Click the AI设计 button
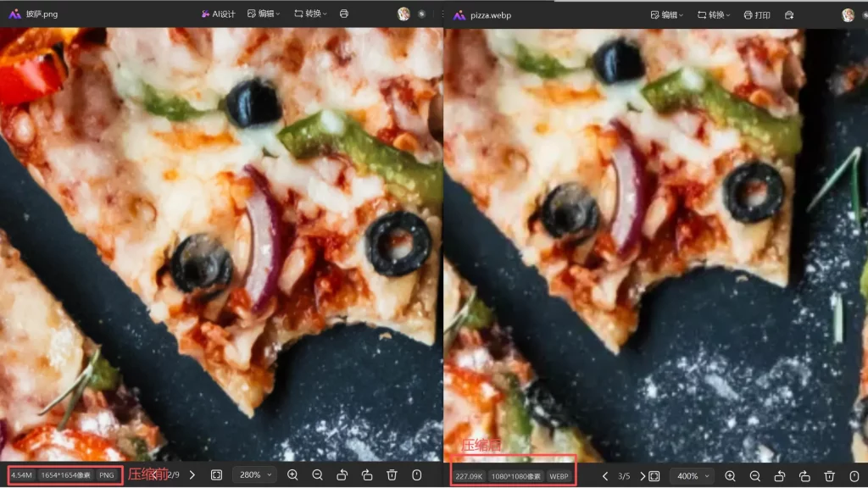Image resolution: width=868 pixels, height=488 pixels. (x=218, y=14)
